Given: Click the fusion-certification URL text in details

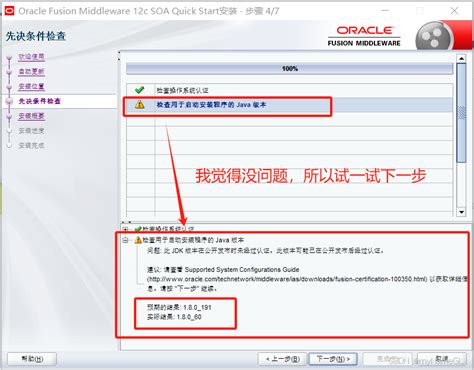Looking at the screenshot, I should pos(287,279).
